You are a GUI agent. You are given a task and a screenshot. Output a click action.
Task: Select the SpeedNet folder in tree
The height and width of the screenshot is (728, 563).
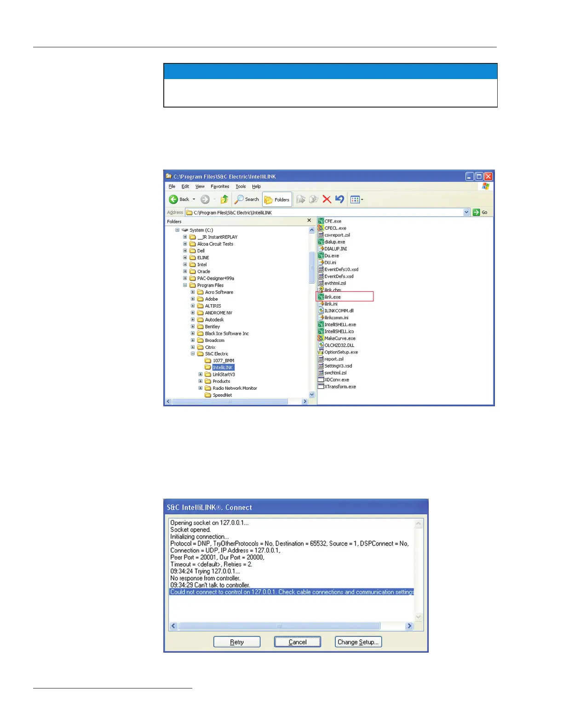click(x=218, y=395)
